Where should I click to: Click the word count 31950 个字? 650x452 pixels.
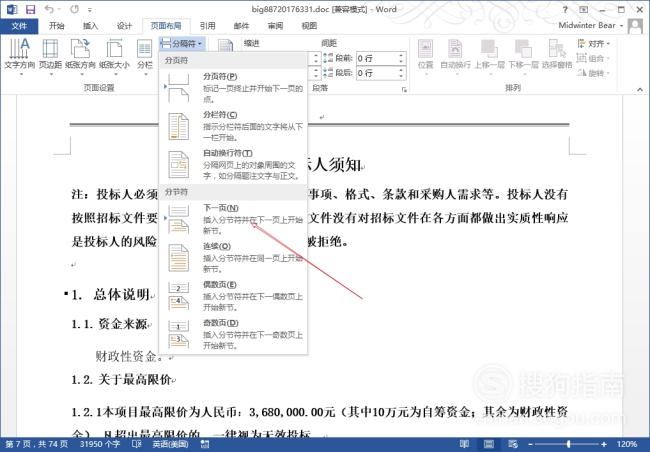[x=100, y=444]
